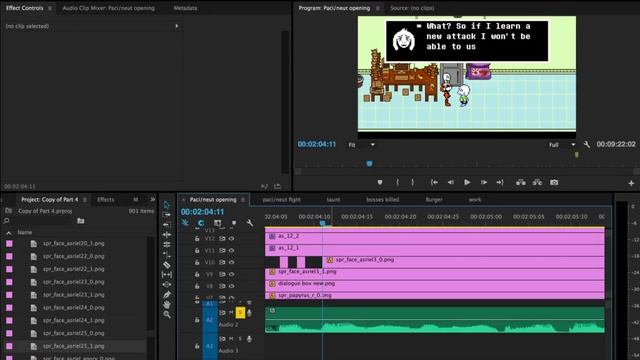640x360 pixels.
Task: Expand the Effect Controls clip arrow
Action: [177, 26]
